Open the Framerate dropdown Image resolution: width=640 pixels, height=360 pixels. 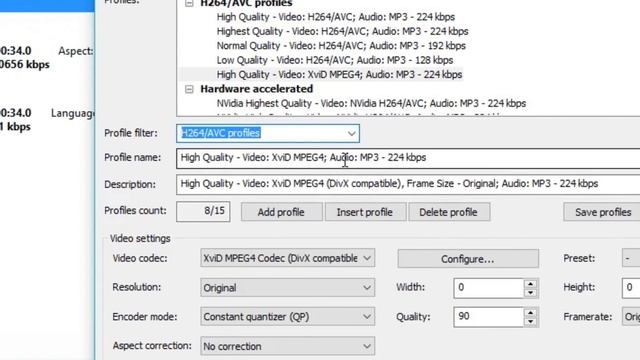pyautogui.click(x=631, y=317)
